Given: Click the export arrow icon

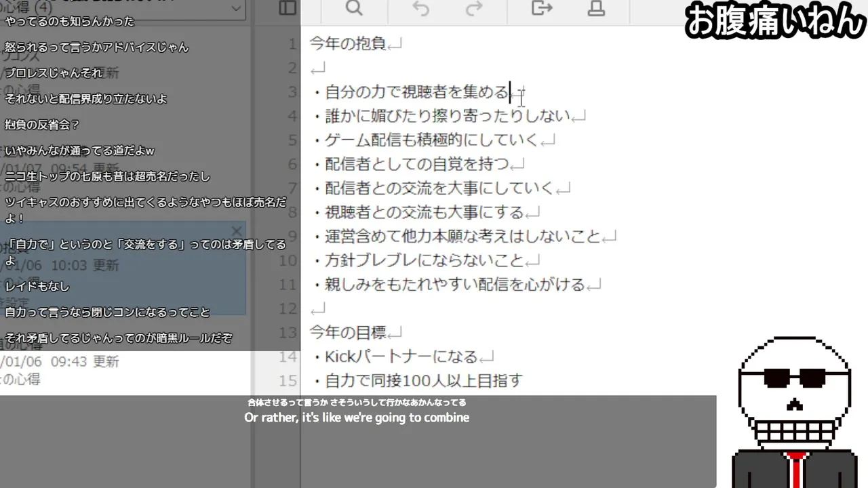Looking at the screenshot, I should (x=542, y=8).
